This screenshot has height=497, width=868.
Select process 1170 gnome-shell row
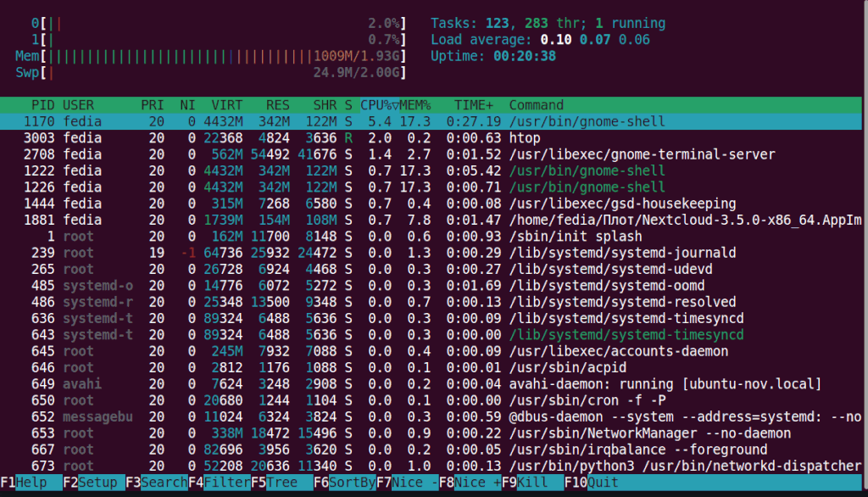[x=431, y=122]
